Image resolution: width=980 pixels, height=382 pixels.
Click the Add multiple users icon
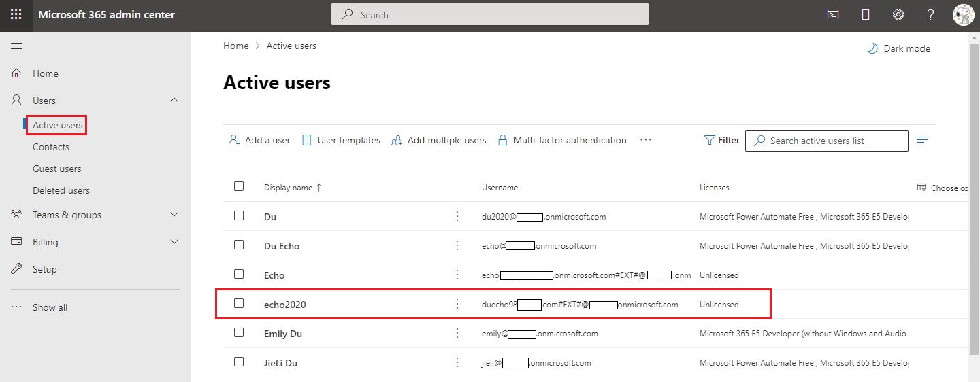(396, 140)
